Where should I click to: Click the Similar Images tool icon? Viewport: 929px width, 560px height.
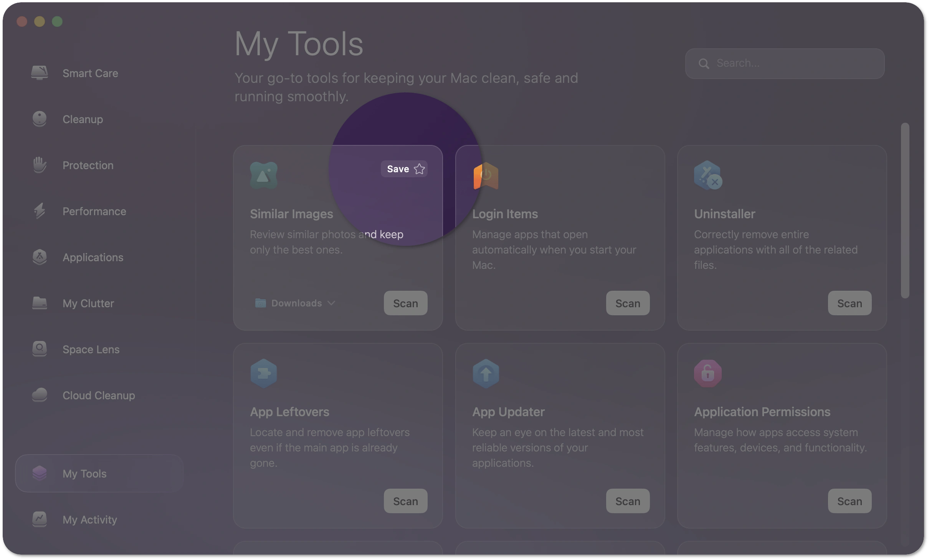pyautogui.click(x=263, y=176)
